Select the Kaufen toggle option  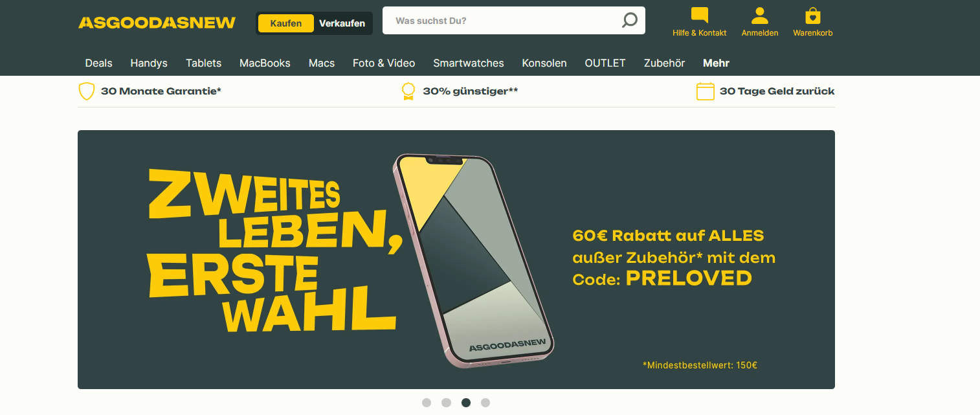286,23
